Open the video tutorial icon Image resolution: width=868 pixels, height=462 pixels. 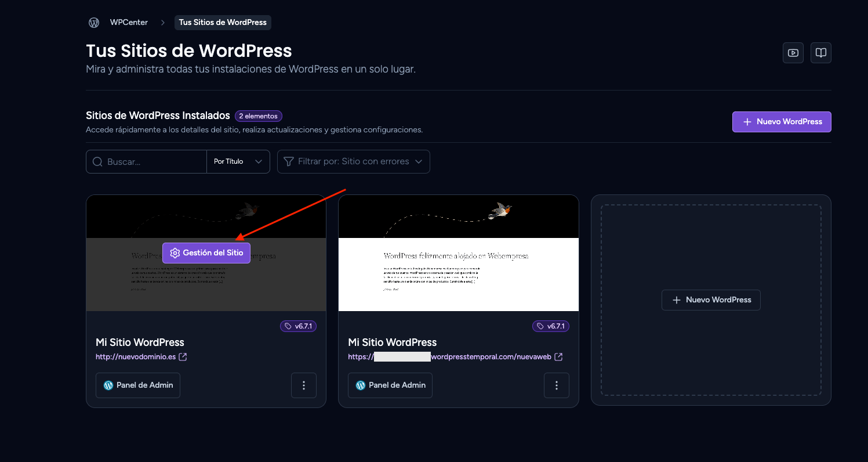point(793,53)
